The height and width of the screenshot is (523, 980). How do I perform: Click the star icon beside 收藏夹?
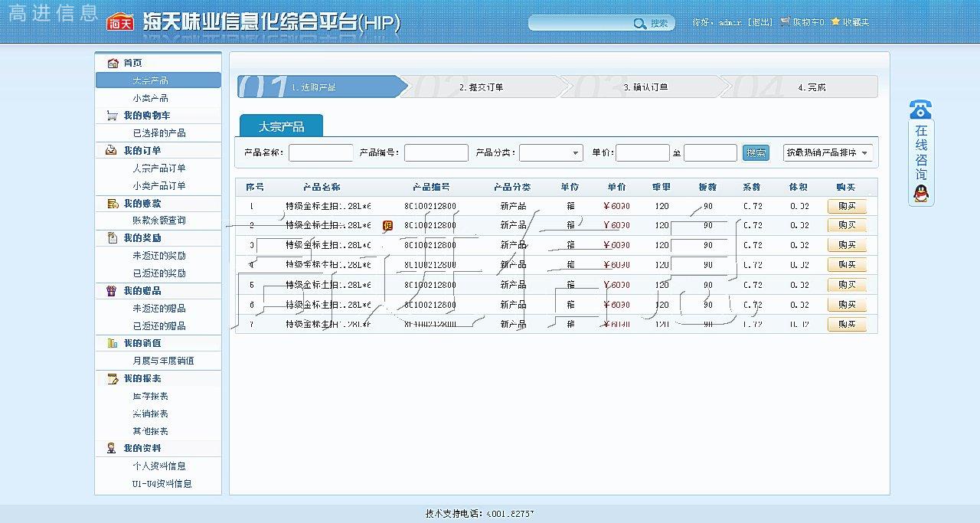[835, 22]
